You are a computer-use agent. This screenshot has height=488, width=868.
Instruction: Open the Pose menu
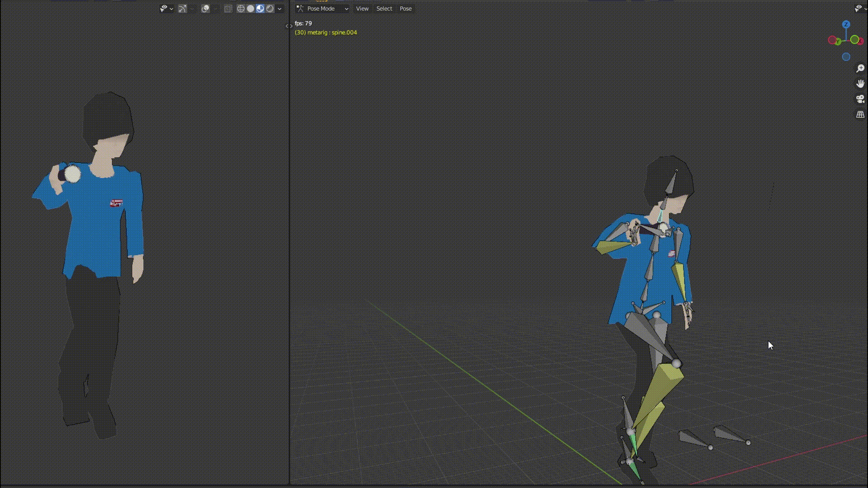click(406, 9)
